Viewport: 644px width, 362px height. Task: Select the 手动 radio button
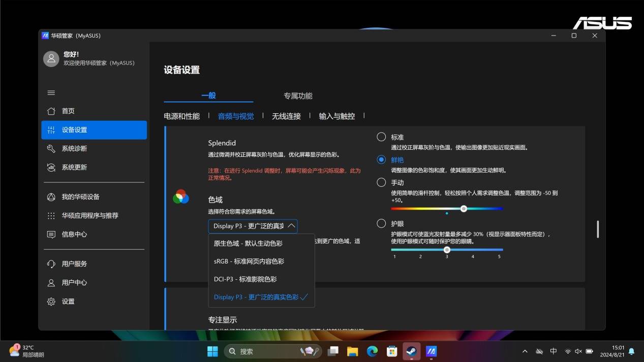(x=381, y=182)
